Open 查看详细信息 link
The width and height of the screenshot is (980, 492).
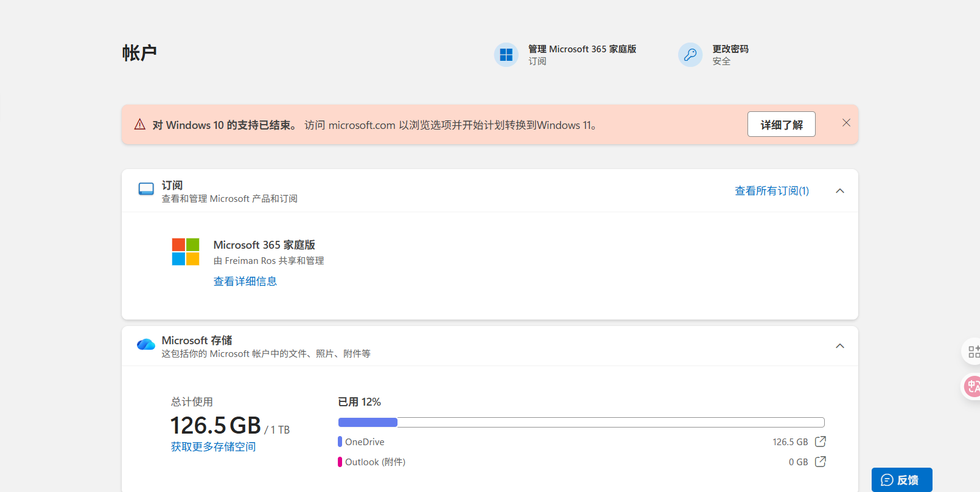coord(245,281)
